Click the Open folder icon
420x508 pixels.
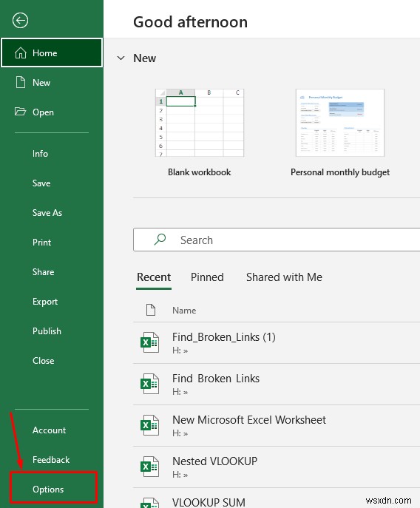click(20, 112)
